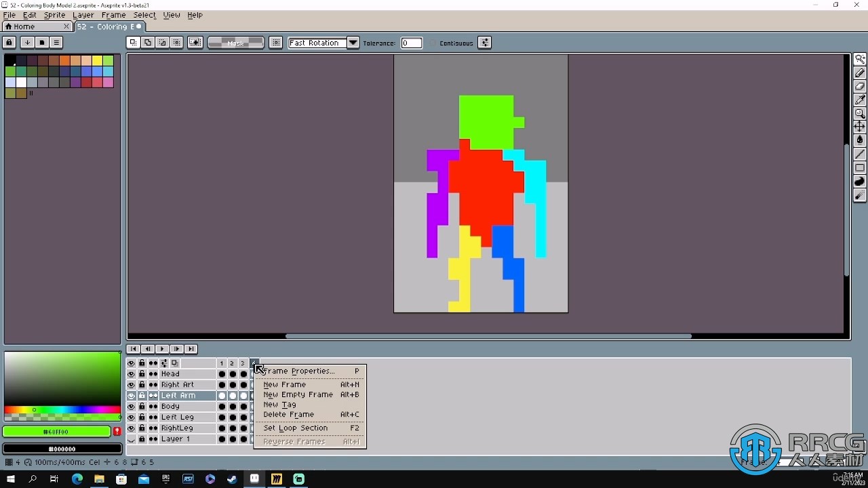Select the Blur tool
Viewport: 868px width, 488px height.
[859, 195]
